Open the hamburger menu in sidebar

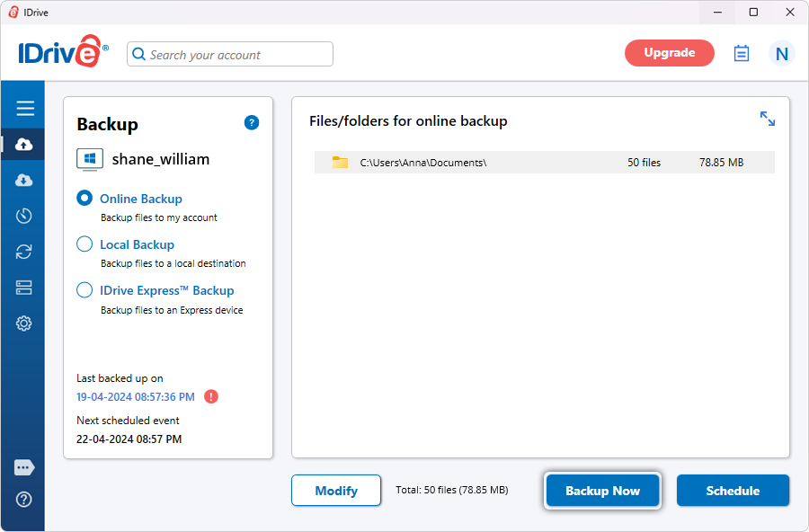[x=25, y=109]
